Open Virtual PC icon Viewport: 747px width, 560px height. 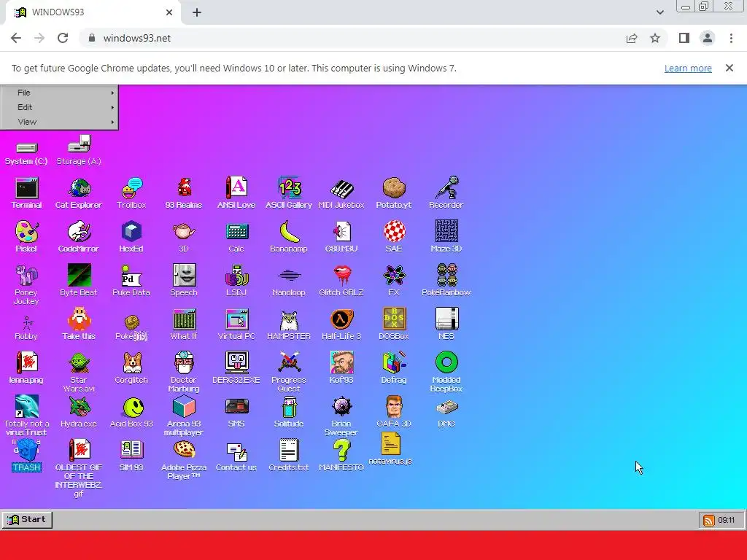pyautogui.click(x=236, y=324)
